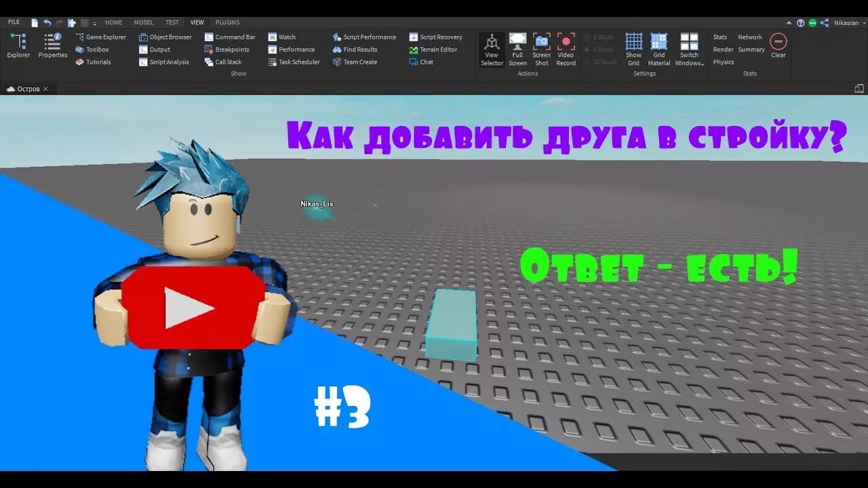The width and height of the screenshot is (868, 488).
Task: Open the Find Results window
Action: pyautogui.click(x=355, y=49)
